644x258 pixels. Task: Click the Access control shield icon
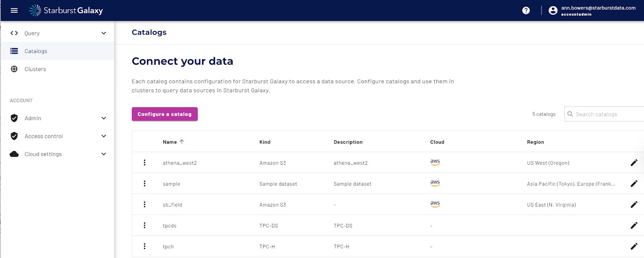point(14,136)
